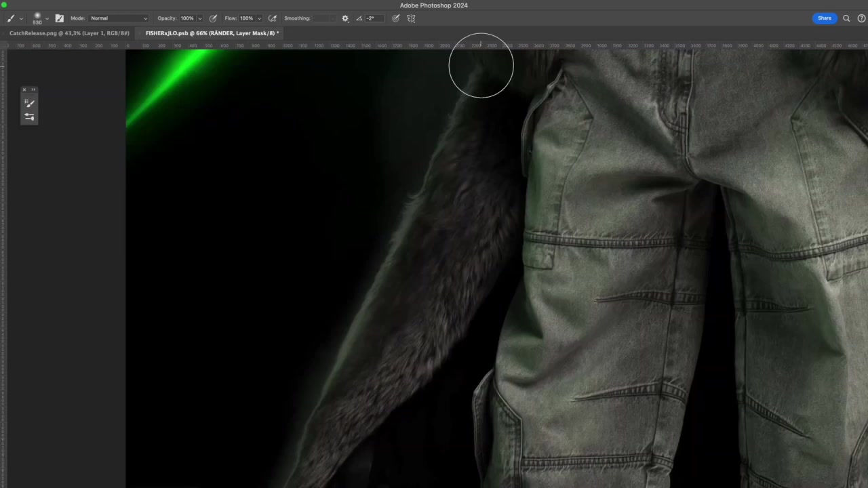Open the blending Mode dropdown set to Normal
The image size is (868, 488).
(x=119, y=18)
